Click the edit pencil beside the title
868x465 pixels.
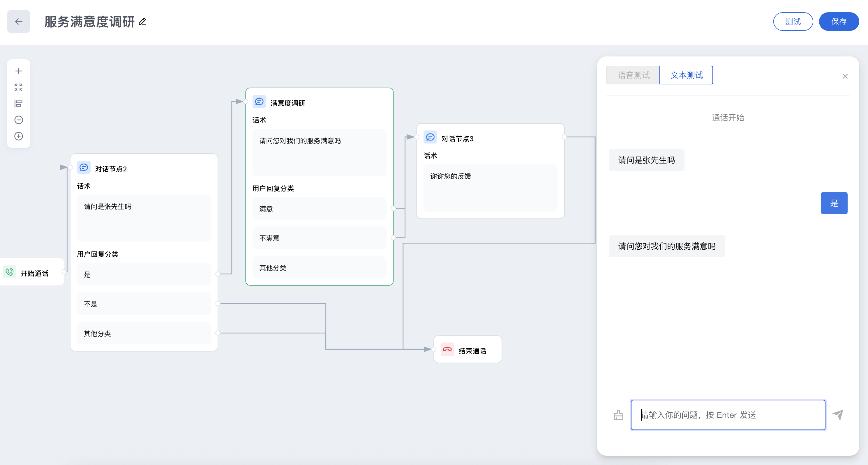[x=142, y=22]
